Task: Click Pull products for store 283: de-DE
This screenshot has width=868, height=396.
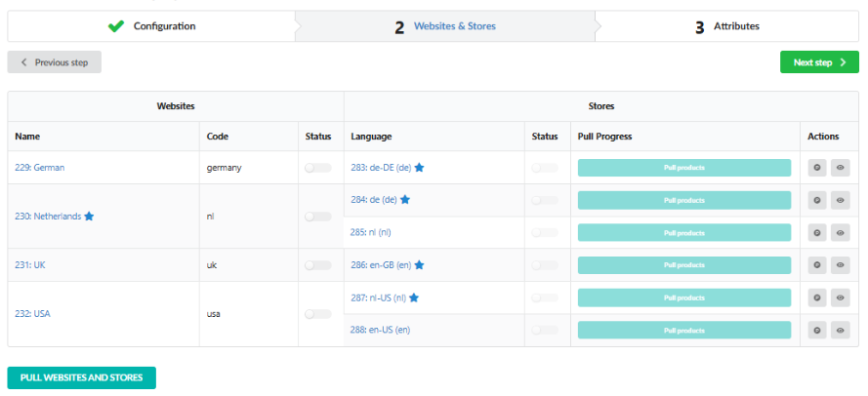Action: click(684, 168)
